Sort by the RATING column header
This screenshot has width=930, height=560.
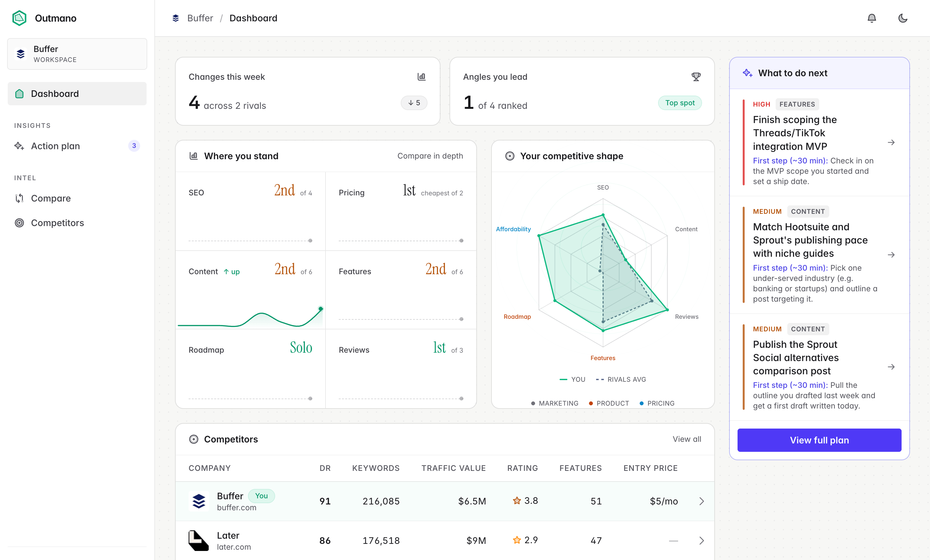(x=522, y=468)
